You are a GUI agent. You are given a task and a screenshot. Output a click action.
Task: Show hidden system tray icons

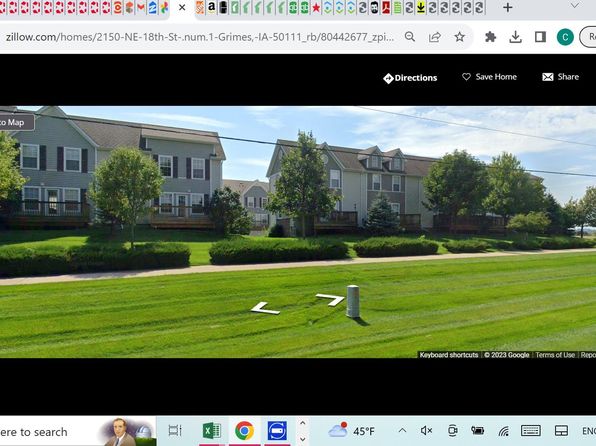coord(402,431)
